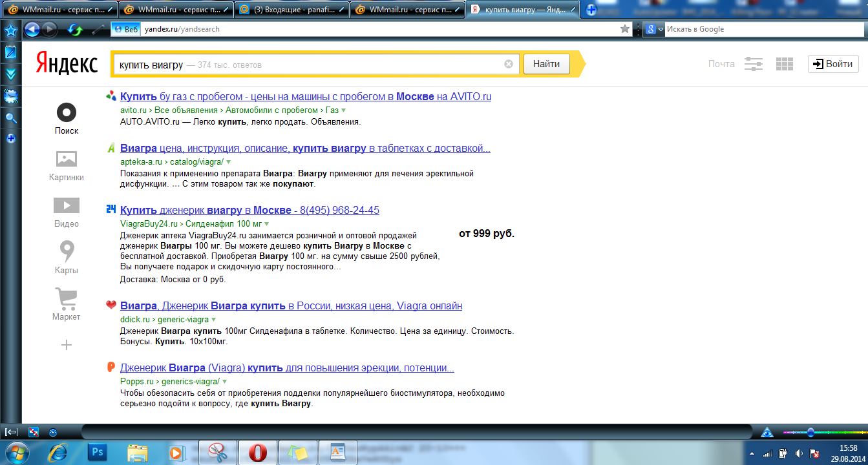The width and height of the screenshot is (868, 465).
Task: Open Виагра, Дженерик Виагра купить в России result
Action: pos(291,306)
